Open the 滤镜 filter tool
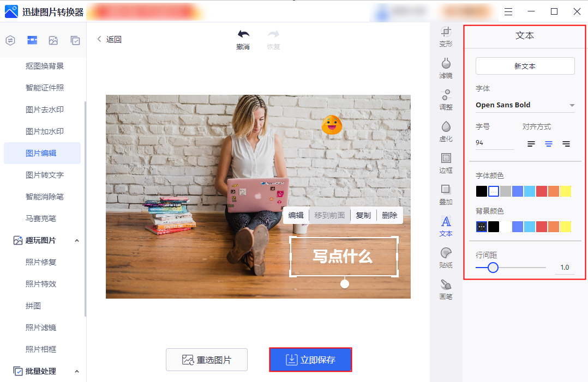Viewport: 588px width, 382px height. tap(446, 68)
